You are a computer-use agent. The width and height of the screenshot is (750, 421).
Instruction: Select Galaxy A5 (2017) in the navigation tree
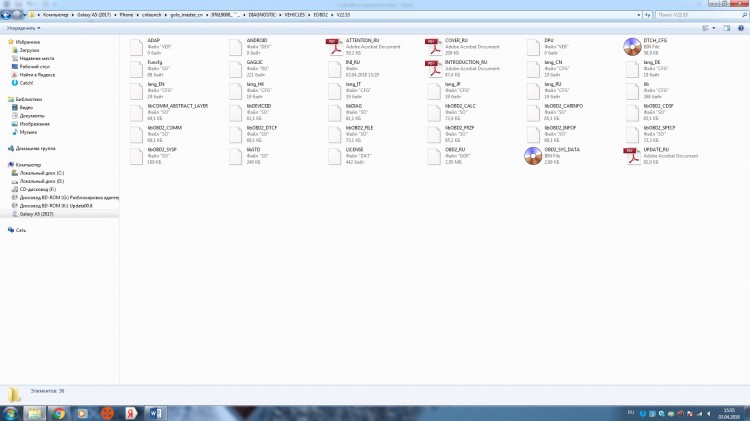pos(37,214)
